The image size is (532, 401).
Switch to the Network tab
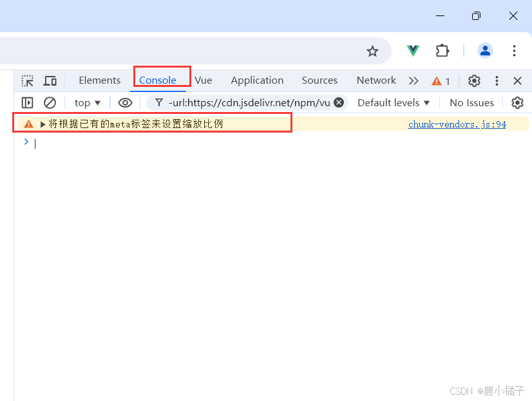pos(376,80)
